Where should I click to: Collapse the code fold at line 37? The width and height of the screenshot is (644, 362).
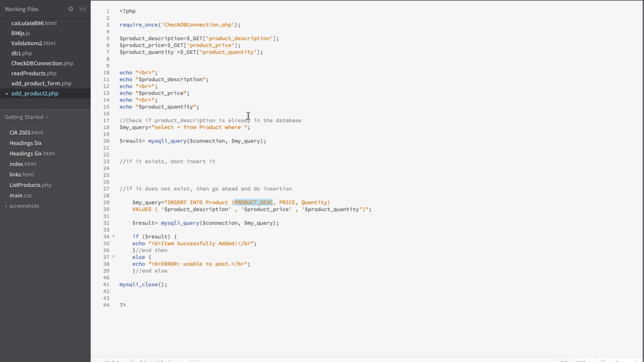[113, 257]
